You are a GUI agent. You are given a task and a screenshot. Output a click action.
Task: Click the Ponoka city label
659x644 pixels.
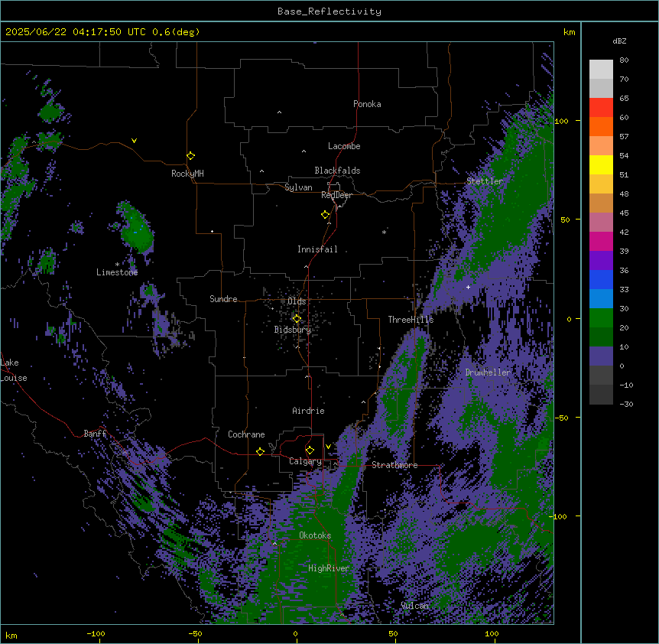(367, 104)
